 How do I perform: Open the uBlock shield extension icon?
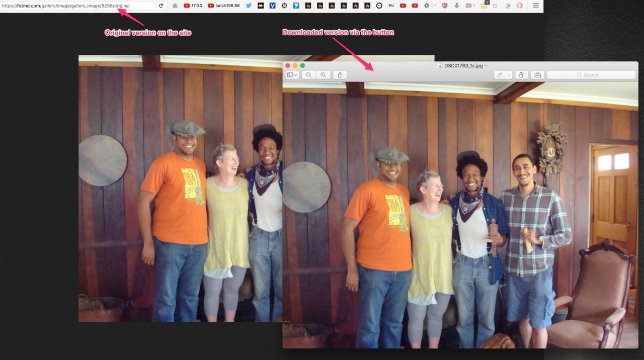click(445, 6)
